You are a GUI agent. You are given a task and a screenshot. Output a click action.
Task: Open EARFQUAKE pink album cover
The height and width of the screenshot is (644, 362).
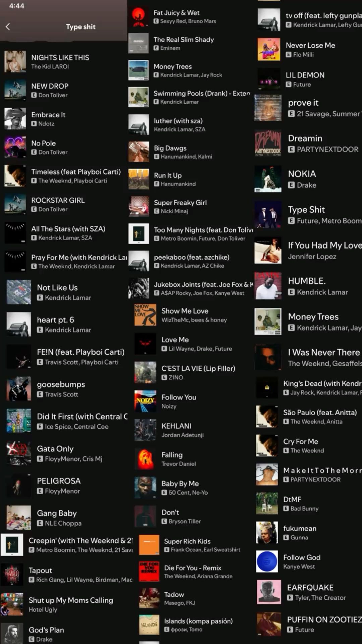pyautogui.click(x=269, y=592)
